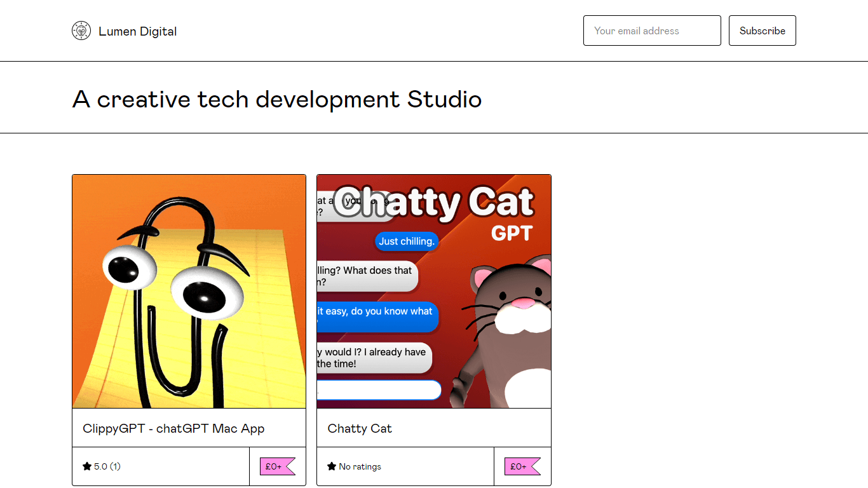Click the Chatty Cat £0+ price tag
Image resolution: width=868 pixels, height=488 pixels.
tap(522, 466)
